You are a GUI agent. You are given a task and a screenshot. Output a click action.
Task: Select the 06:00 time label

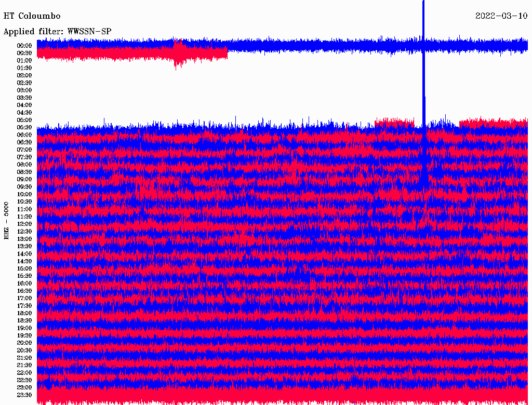pyautogui.click(x=24, y=134)
